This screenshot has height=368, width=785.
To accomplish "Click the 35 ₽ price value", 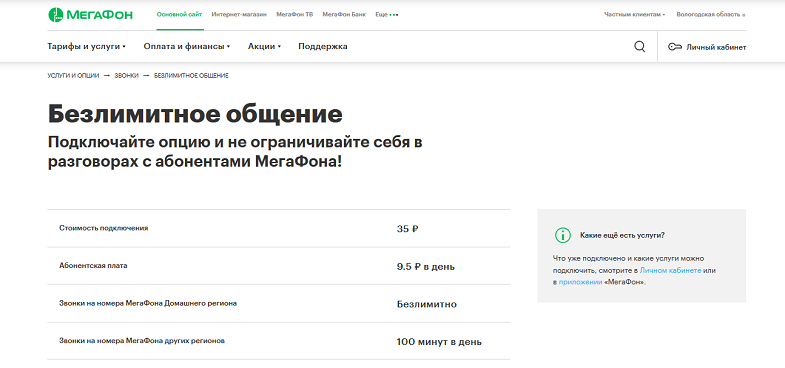I will [408, 229].
